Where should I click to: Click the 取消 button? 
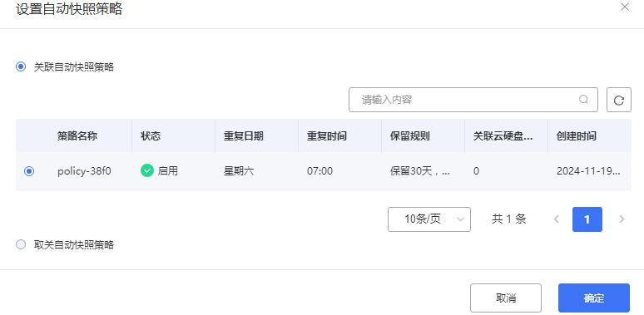[x=506, y=298]
